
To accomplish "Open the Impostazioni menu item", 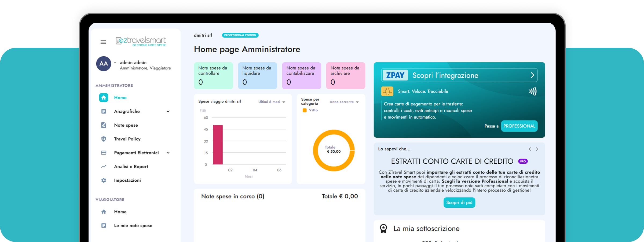I will point(127,180).
